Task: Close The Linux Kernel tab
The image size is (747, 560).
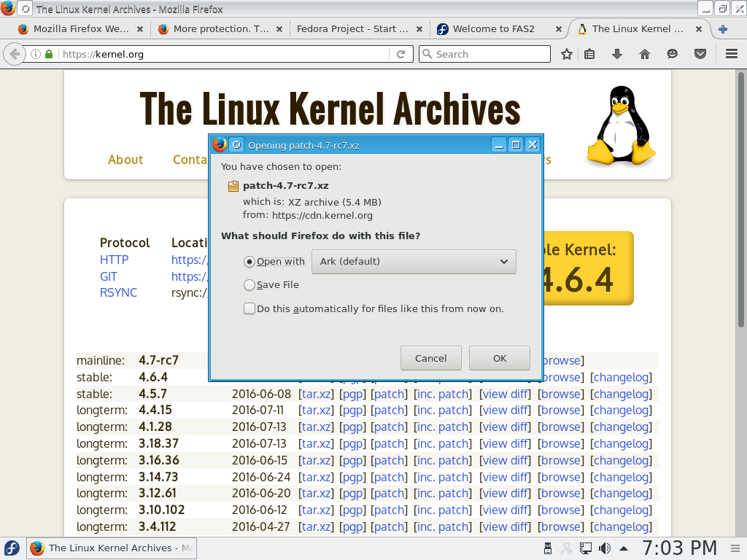Action: point(698,29)
